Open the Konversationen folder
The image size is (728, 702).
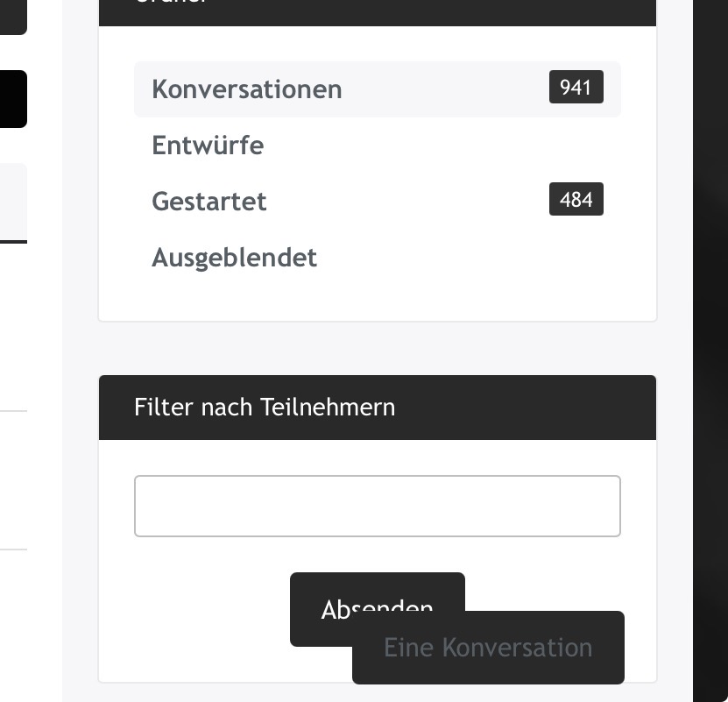(247, 89)
